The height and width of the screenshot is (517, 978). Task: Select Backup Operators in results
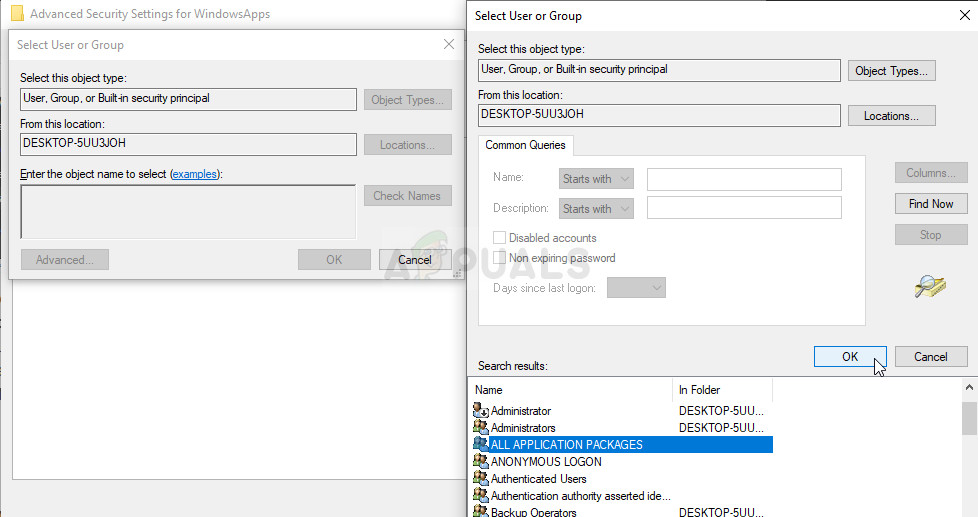[533, 512]
